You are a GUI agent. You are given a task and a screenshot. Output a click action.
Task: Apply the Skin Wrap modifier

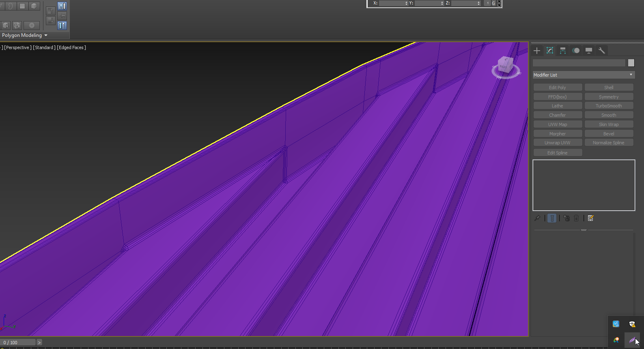[609, 124]
